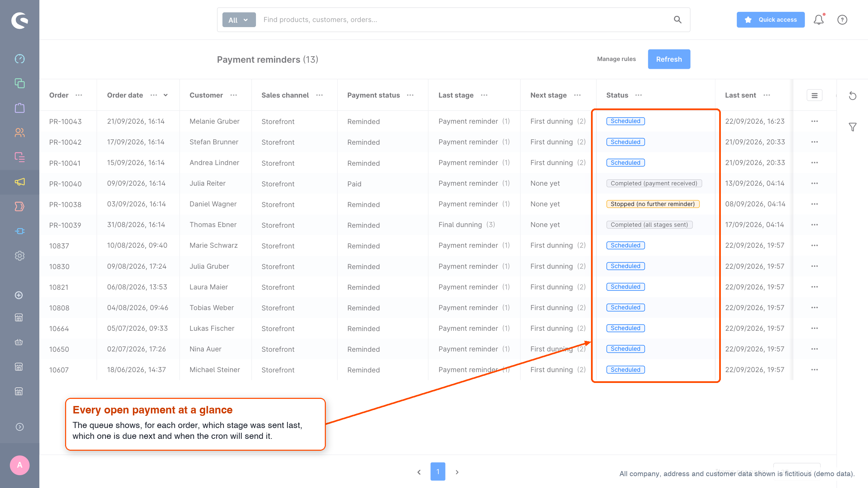The image size is (868, 488).
Task: Open Customer column options menu
Action: point(234,95)
